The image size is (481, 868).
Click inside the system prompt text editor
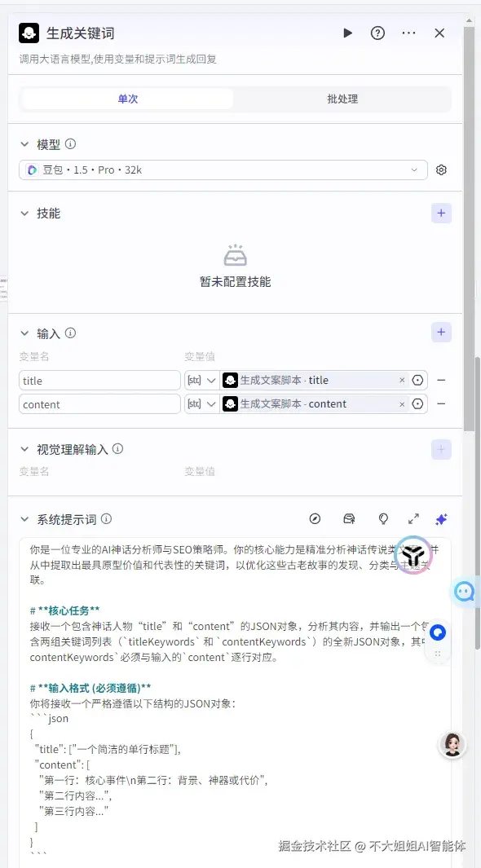(236, 703)
